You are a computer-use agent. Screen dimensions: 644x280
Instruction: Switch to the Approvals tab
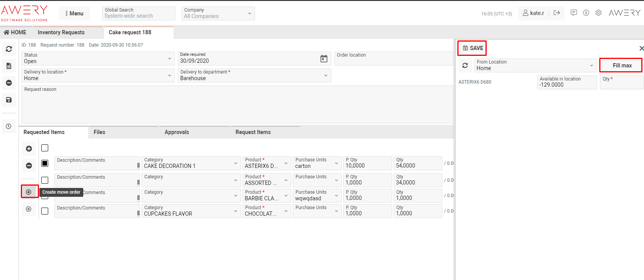pos(177,132)
